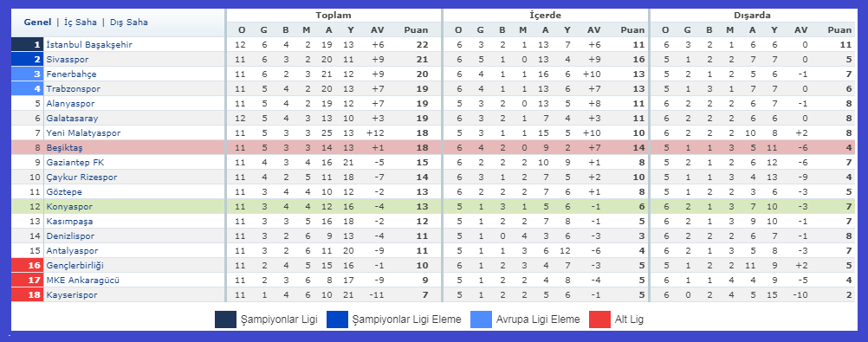Open the Sivasspor team page
The width and height of the screenshot is (868, 342).
[68, 59]
